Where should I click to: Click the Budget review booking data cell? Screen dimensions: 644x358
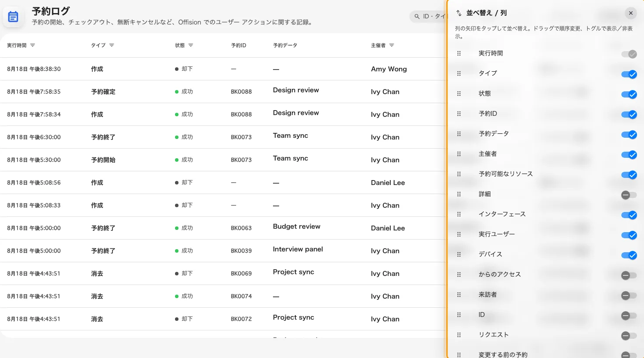pos(297,226)
